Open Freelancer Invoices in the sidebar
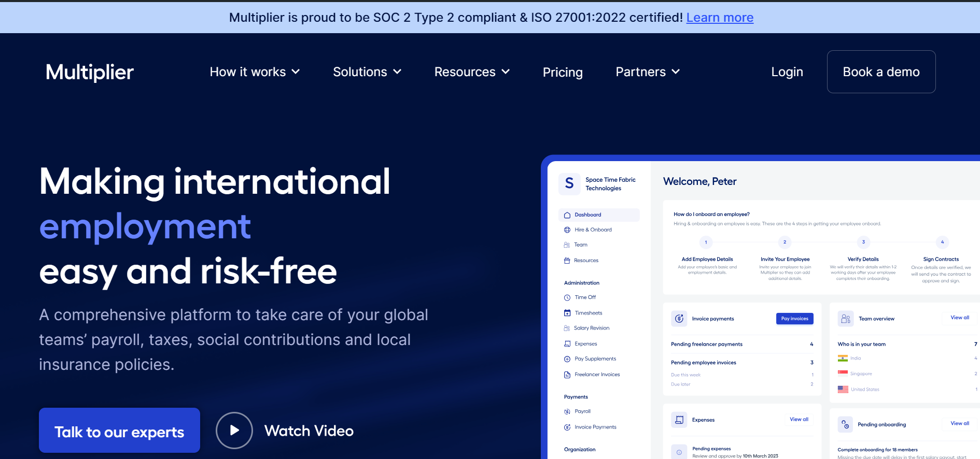The width and height of the screenshot is (980, 459). point(597,375)
